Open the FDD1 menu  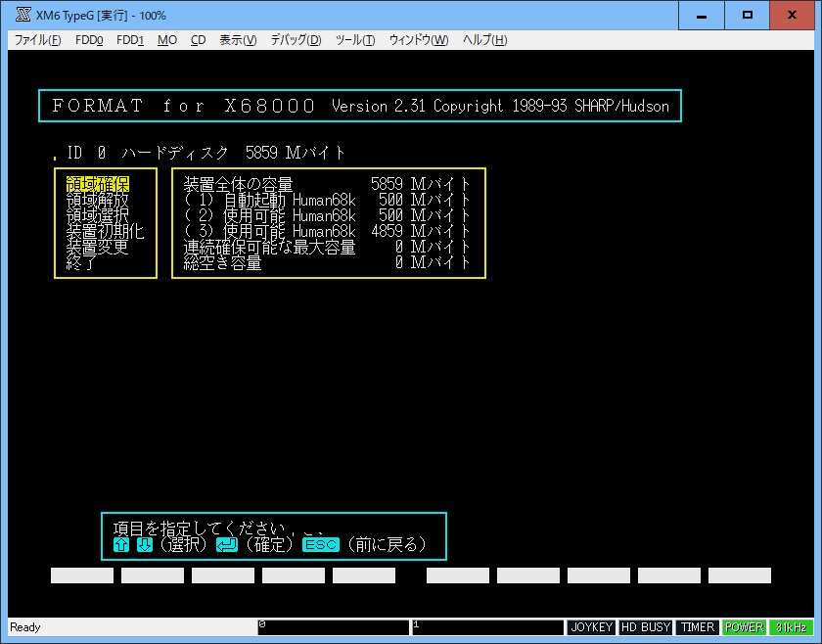click(x=129, y=40)
